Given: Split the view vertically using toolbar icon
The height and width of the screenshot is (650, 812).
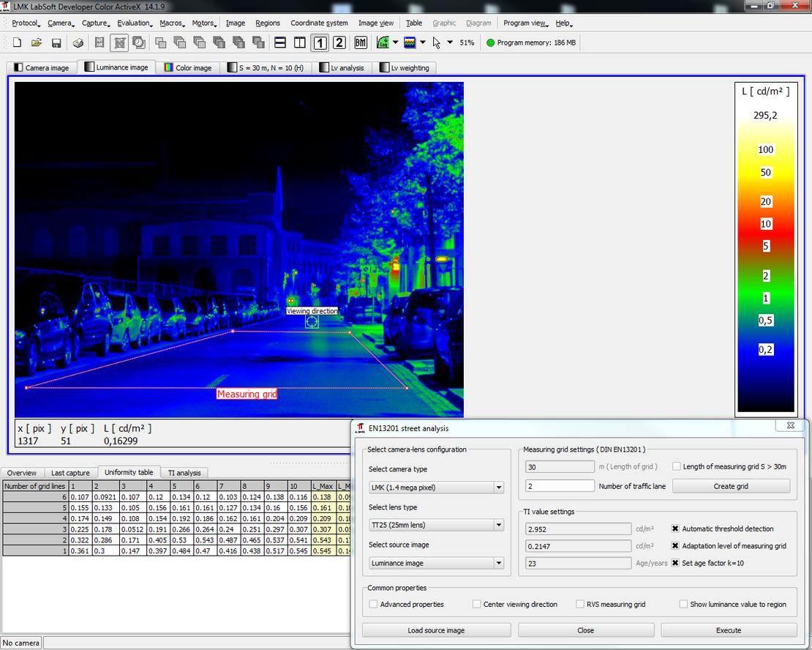Looking at the screenshot, I should [x=300, y=42].
